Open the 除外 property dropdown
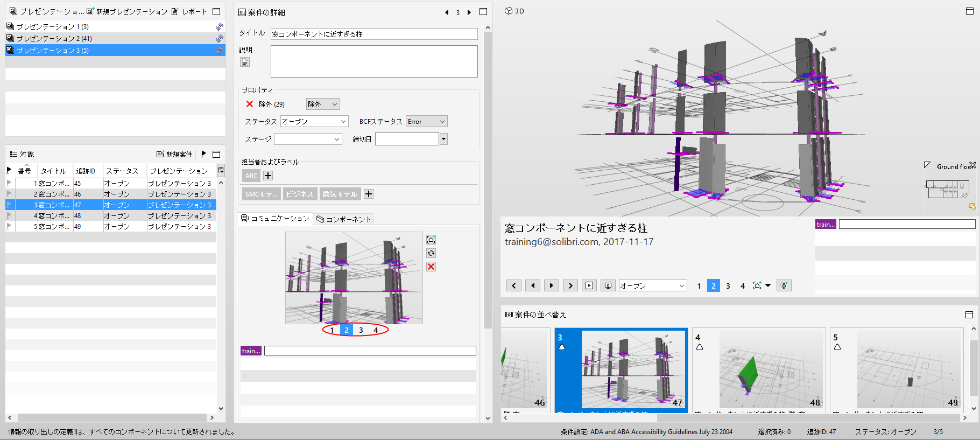Image resolution: width=980 pixels, height=440 pixels. click(323, 104)
